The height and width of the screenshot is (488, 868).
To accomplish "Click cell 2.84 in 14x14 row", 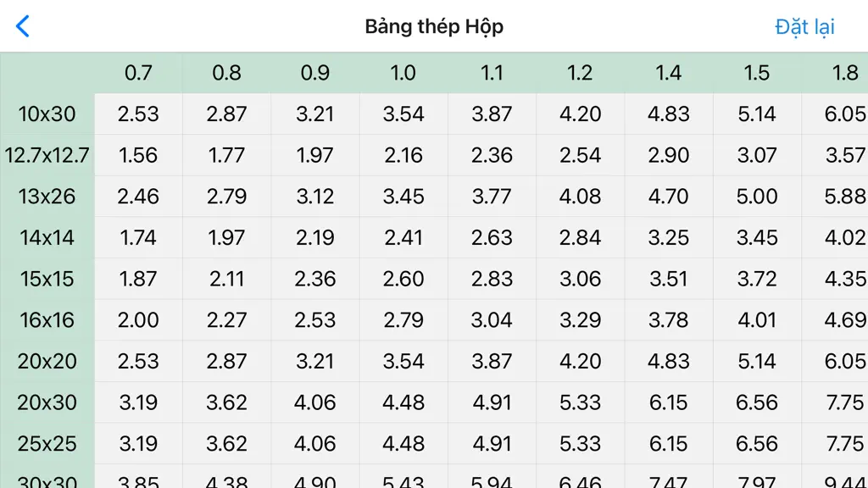I will (x=580, y=237).
